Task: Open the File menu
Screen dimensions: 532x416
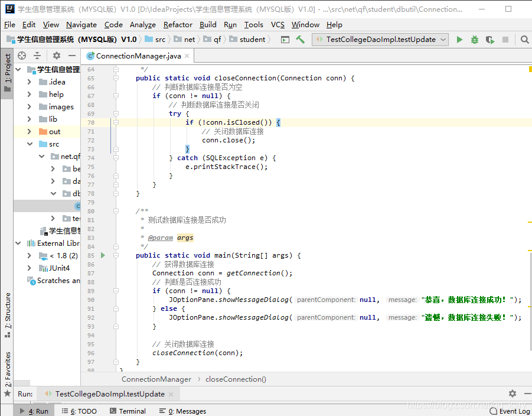Action: click(9, 25)
